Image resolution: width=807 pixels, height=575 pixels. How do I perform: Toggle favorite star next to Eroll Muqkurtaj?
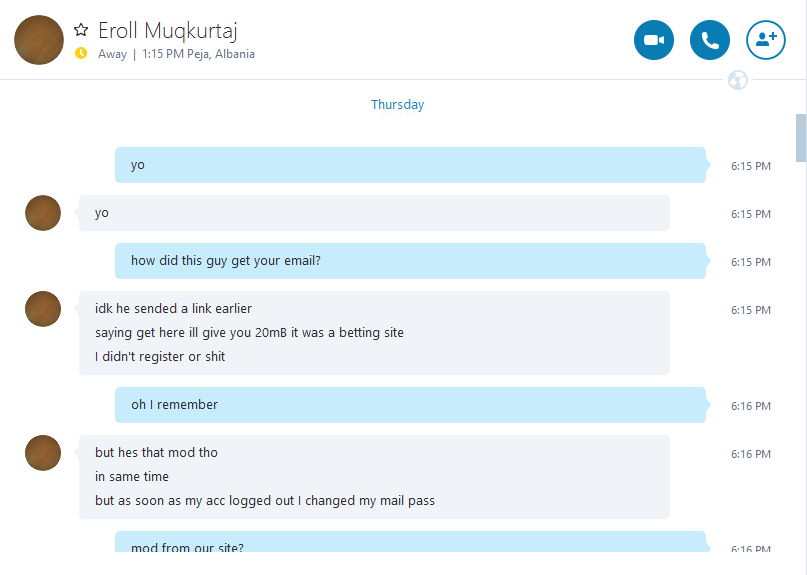[81, 30]
